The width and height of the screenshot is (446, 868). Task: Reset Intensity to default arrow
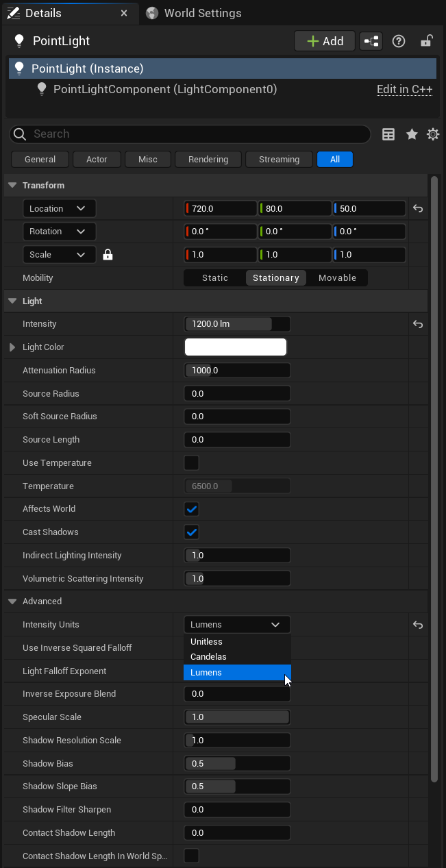click(418, 324)
